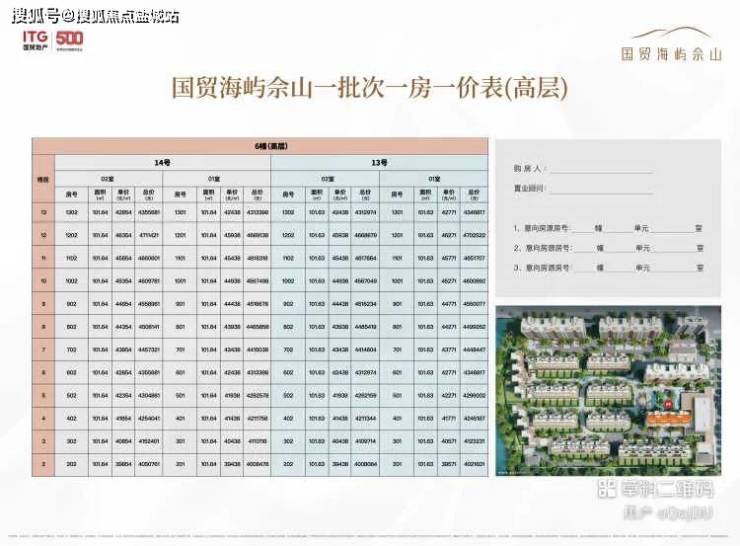Click the third 意向房源房号 entry line
Viewport: 740px width, 546px height.
click(608, 268)
